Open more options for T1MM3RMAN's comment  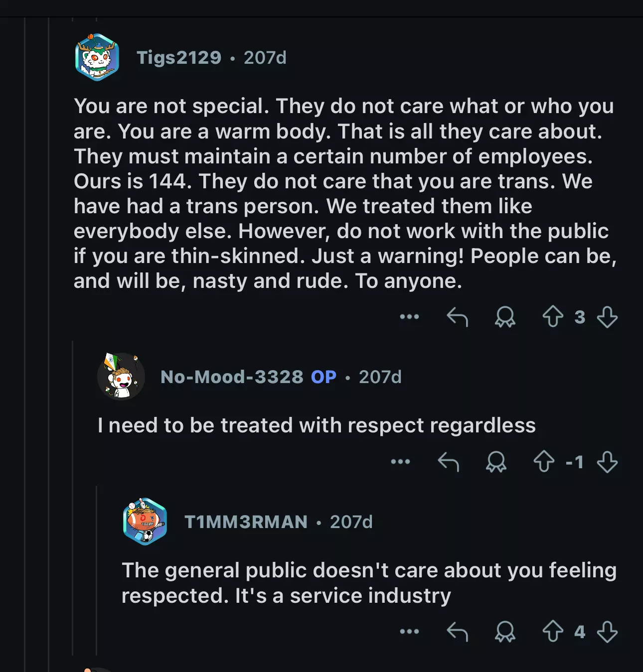pyautogui.click(x=409, y=632)
